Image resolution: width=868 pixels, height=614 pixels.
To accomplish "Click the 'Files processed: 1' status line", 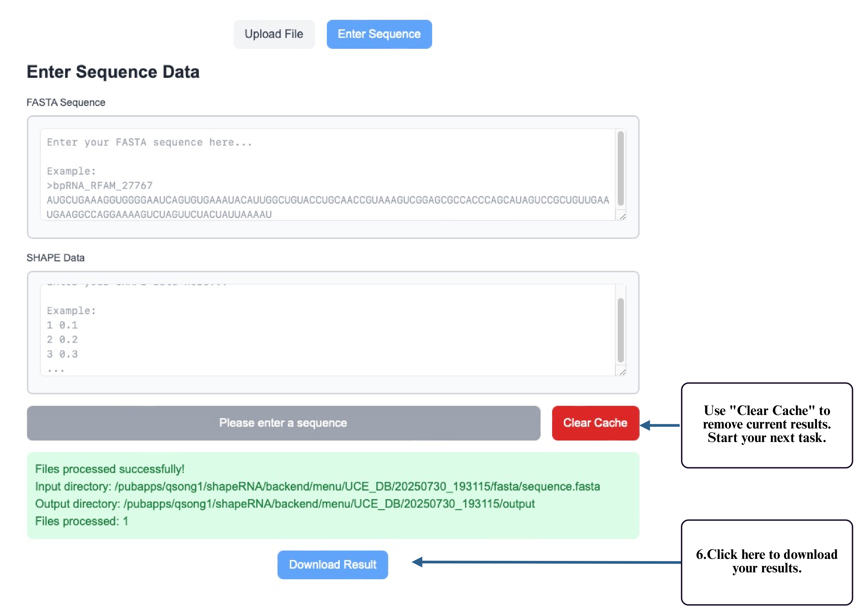I will (x=82, y=521).
